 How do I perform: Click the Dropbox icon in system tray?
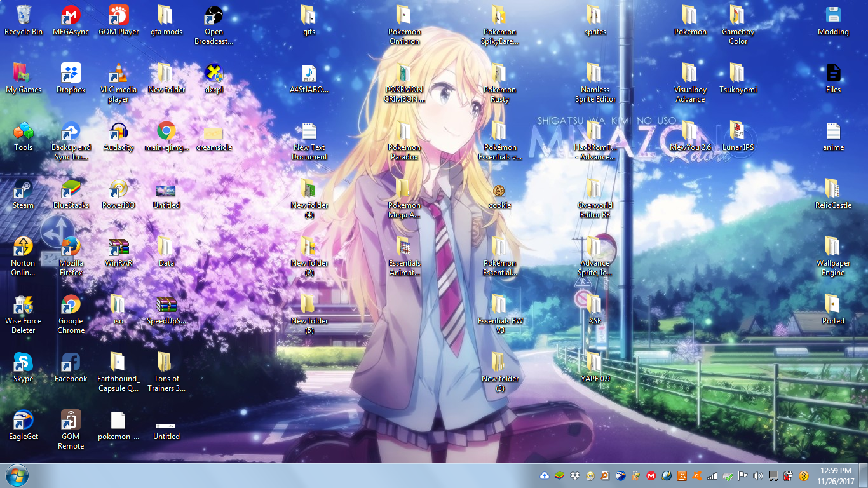574,475
